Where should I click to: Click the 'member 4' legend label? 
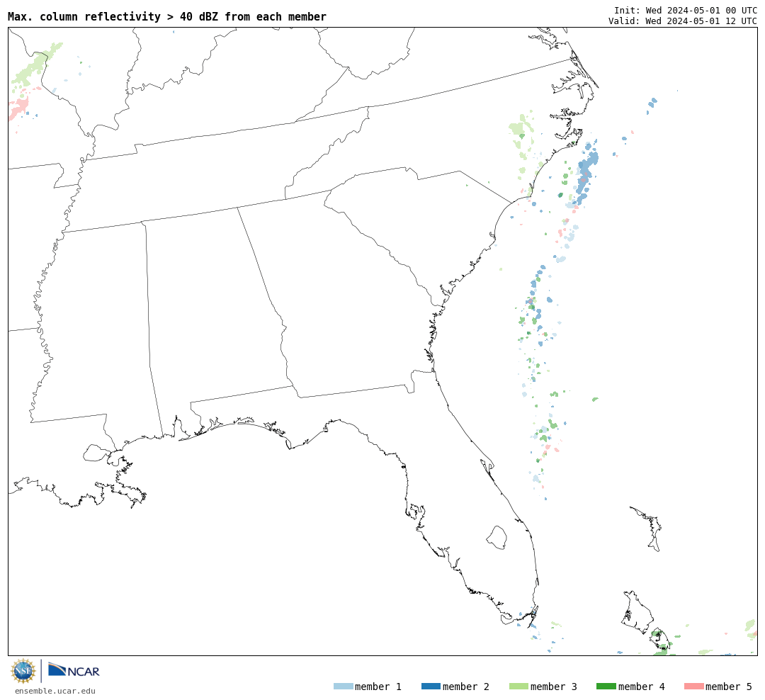point(641,687)
